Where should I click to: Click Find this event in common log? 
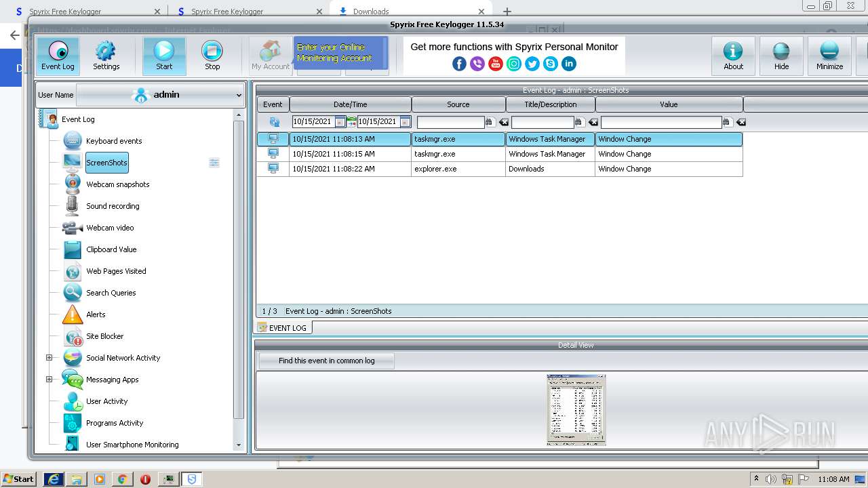(x=326, y=361)
